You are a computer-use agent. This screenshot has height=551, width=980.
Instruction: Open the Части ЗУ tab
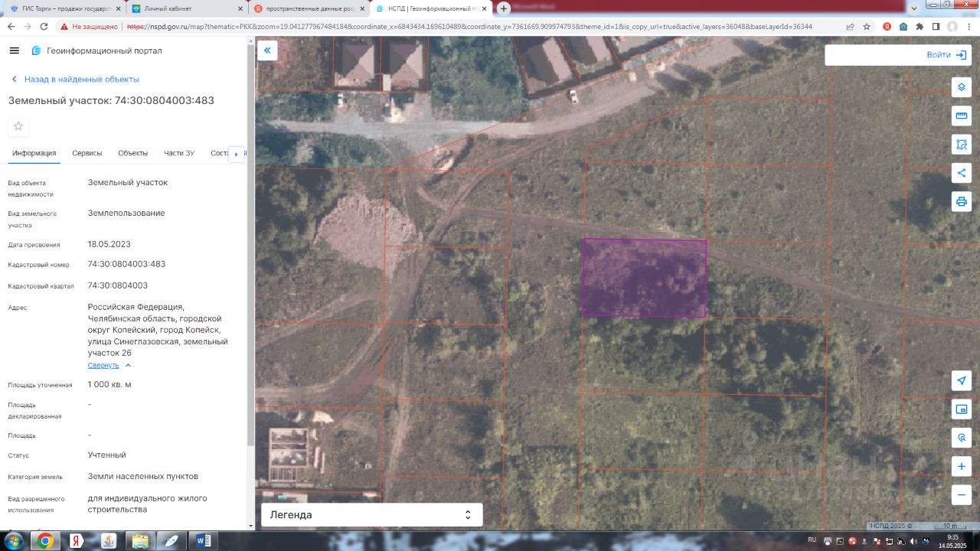pos(179,153)
